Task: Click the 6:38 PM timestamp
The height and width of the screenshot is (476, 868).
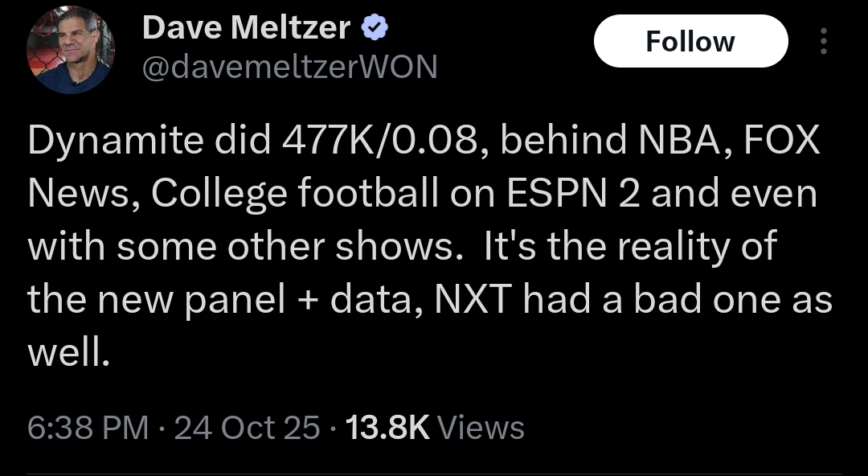Action: click(88, 428)
